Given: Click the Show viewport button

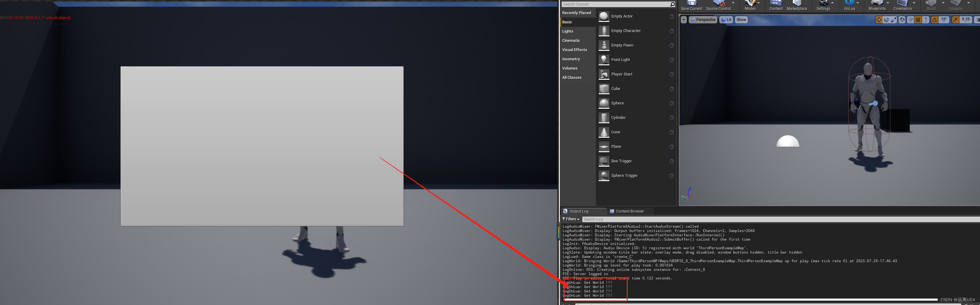Looking at the screenshot, I should (x=741, y=19).
